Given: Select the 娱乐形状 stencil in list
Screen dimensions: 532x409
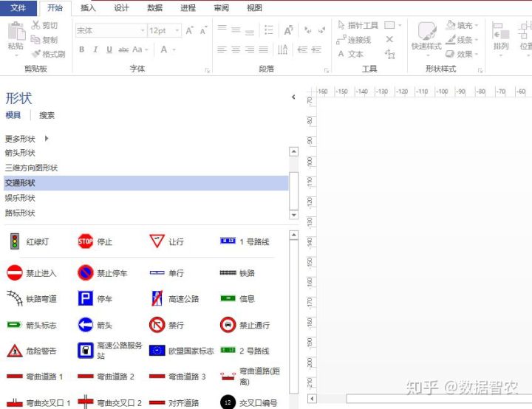Looking at the screenshot, I should click(x=20, y=198).
